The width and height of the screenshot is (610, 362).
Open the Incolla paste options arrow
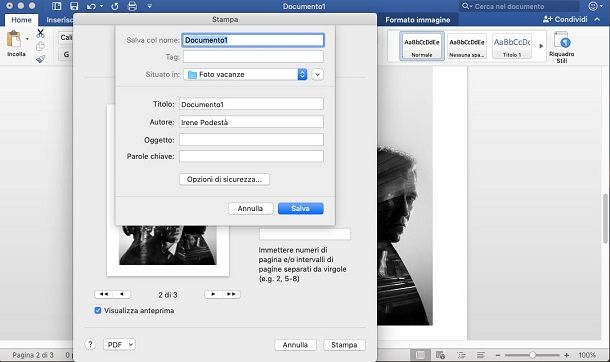coord(27,39)
